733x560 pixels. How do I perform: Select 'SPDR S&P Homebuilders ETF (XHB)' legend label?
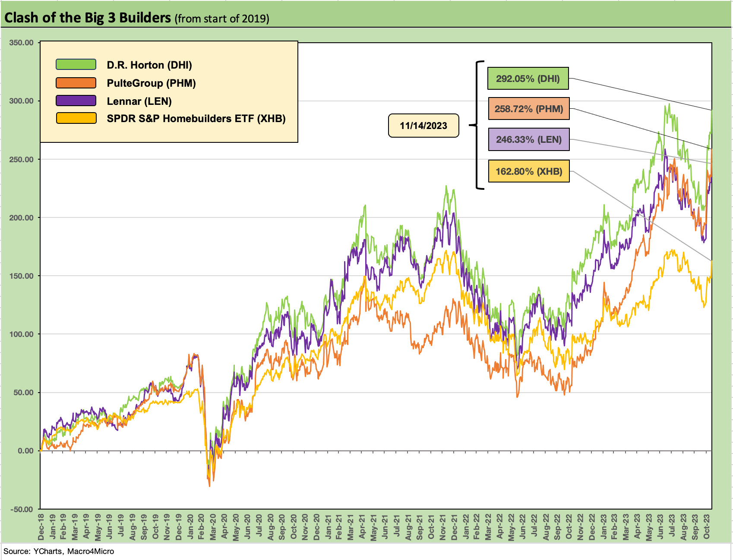pos(196,119)
